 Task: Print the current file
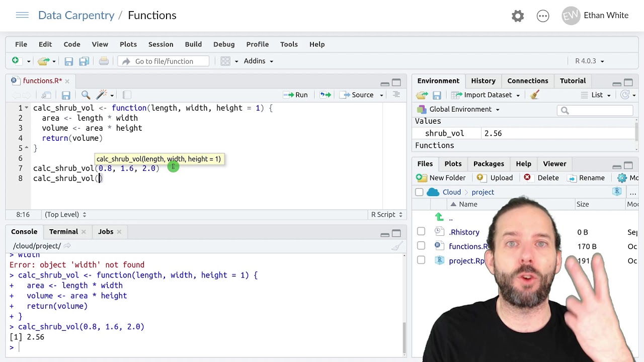104,61
